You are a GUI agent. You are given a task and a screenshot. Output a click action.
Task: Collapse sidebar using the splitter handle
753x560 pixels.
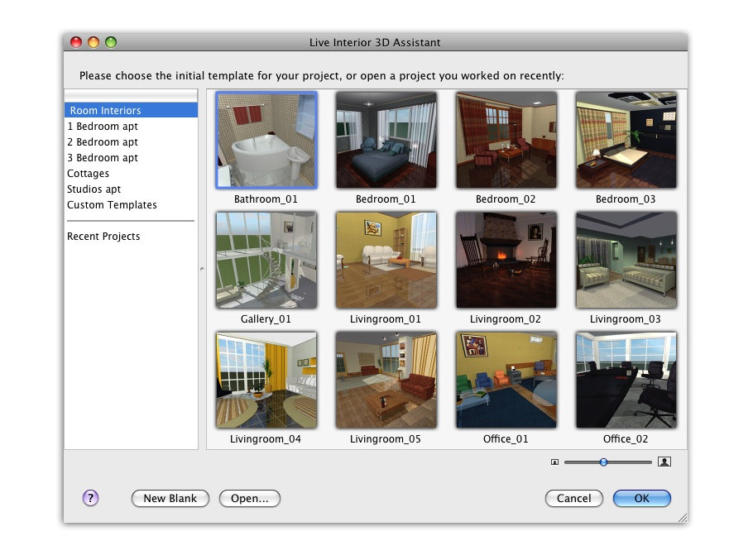point(203,269)
